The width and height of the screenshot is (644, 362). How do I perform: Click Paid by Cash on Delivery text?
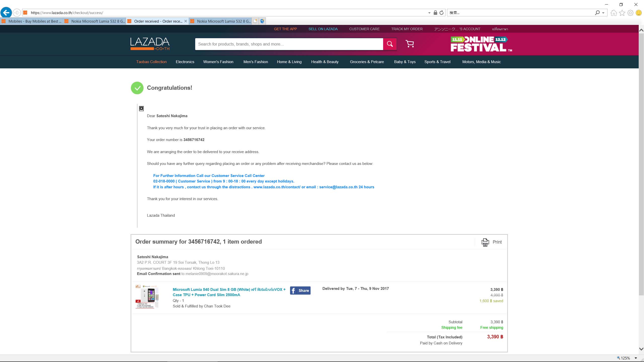pyautogui.click(x=441, y=343)
